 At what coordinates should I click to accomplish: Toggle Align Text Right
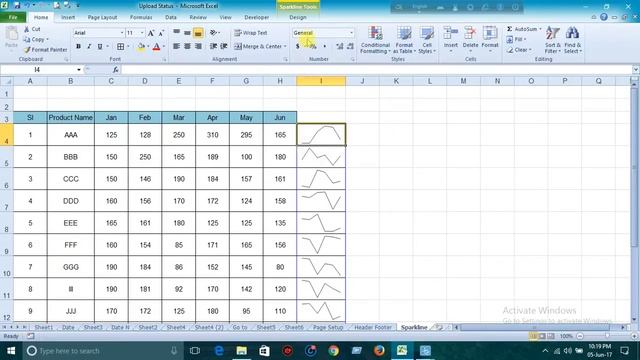(x=198, y=47)
